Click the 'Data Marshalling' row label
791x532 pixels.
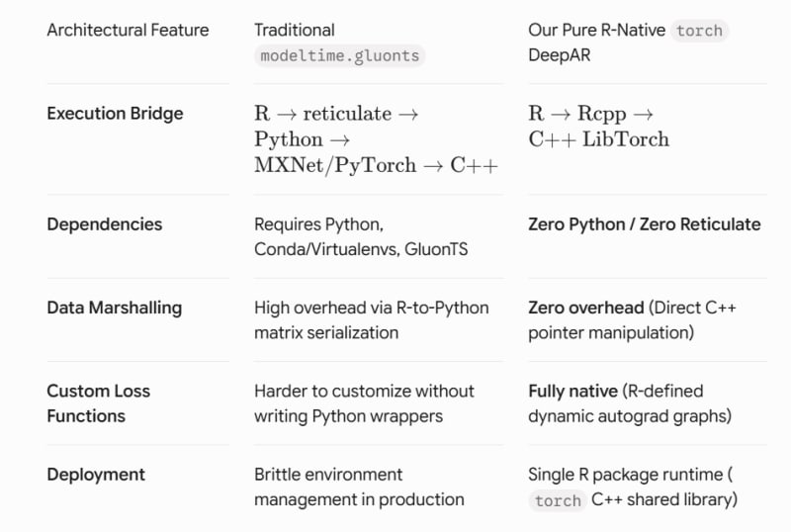tap(115, 308)
